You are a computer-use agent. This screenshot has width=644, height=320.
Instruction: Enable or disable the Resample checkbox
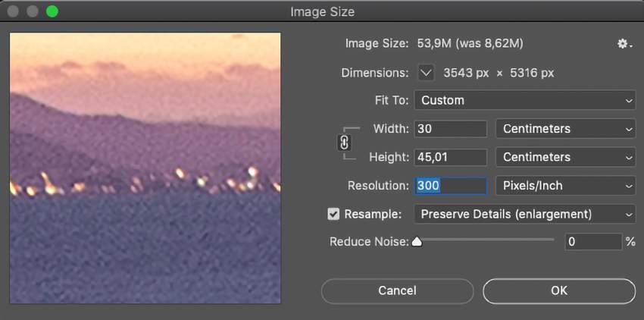(x=333, y=214)
